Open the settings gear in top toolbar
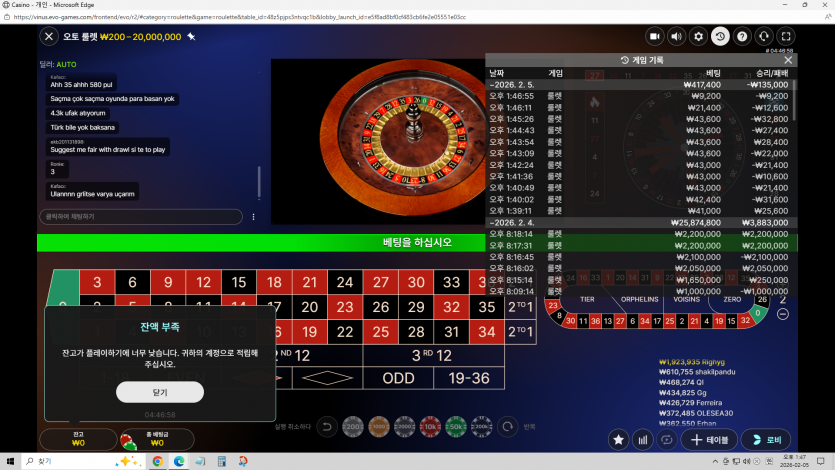Viewport: 835px width, 470px height. point(698,36)
